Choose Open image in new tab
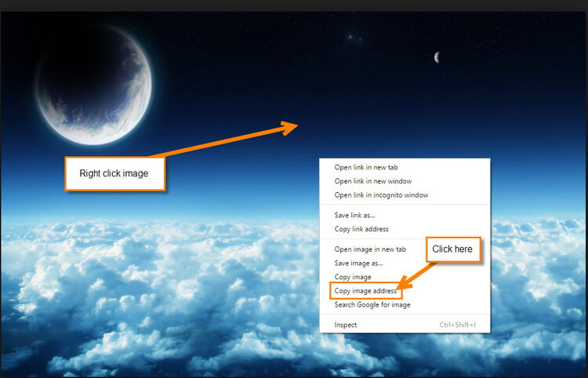This screenshot has height=378, width=588. click(405, 249)
